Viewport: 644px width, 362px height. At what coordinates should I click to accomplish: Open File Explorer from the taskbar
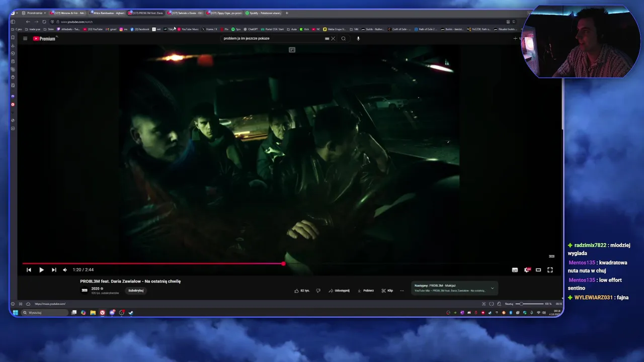pyautogui.click(x=93, y=313)
